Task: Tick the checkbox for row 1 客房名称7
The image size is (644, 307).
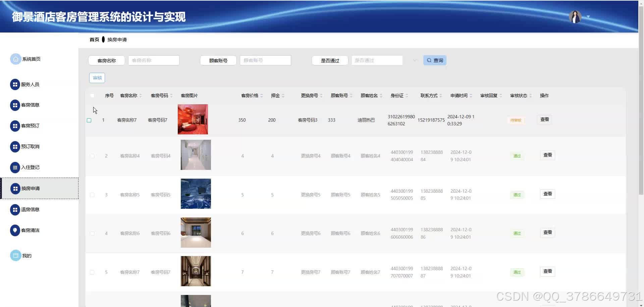Action: click(89, 120)
